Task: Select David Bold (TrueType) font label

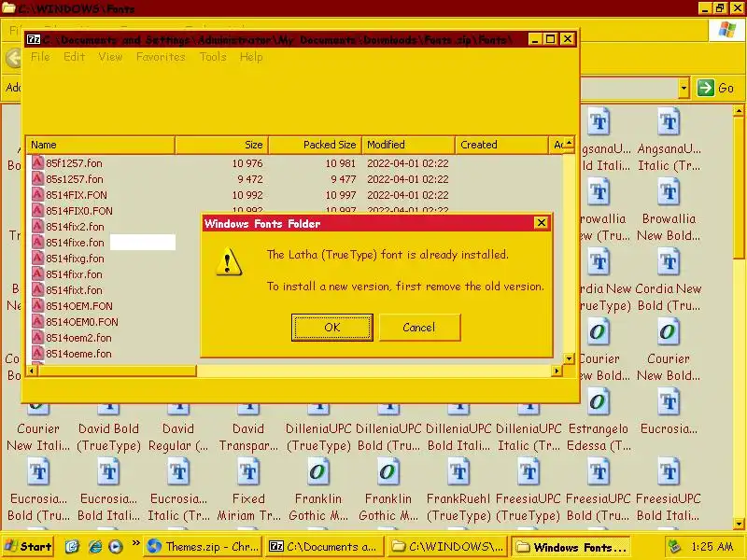Action: [108, 437]
